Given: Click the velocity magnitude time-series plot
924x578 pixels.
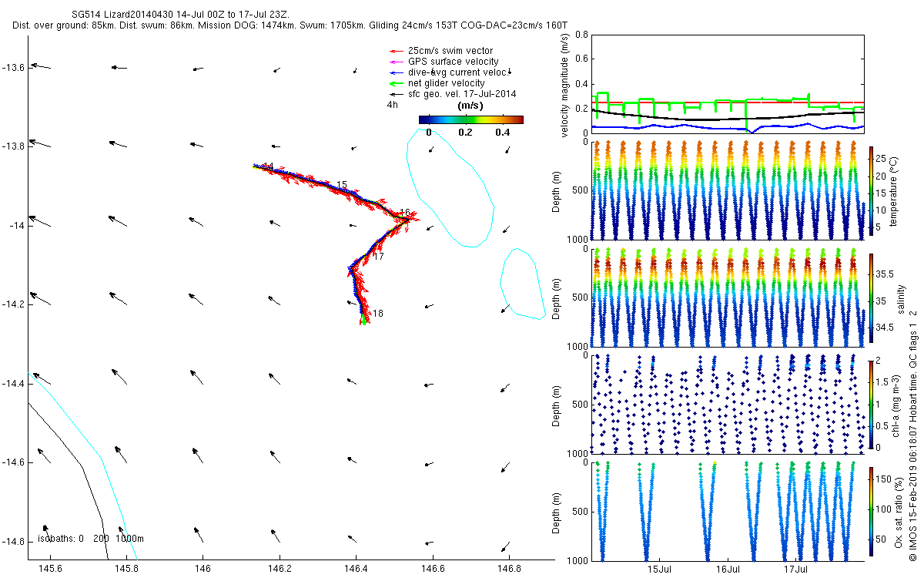Looking at the screenshot, I should point(728,84).
